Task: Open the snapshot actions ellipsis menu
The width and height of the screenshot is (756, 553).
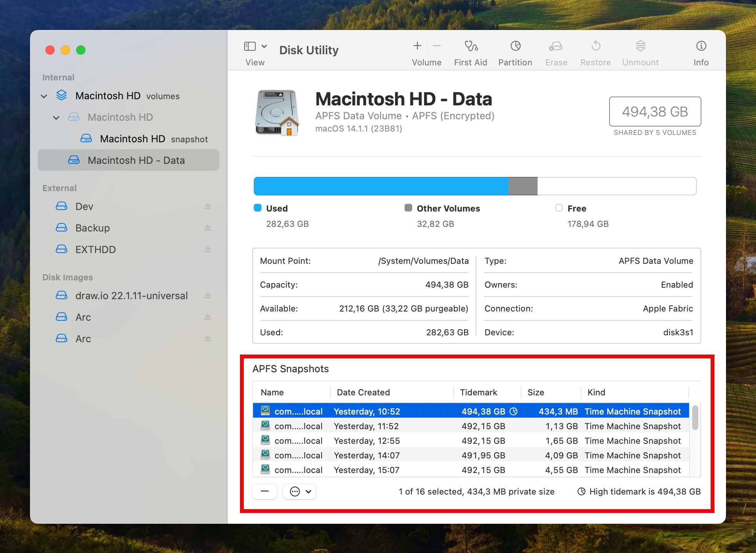Action: [x=300, y=491]
